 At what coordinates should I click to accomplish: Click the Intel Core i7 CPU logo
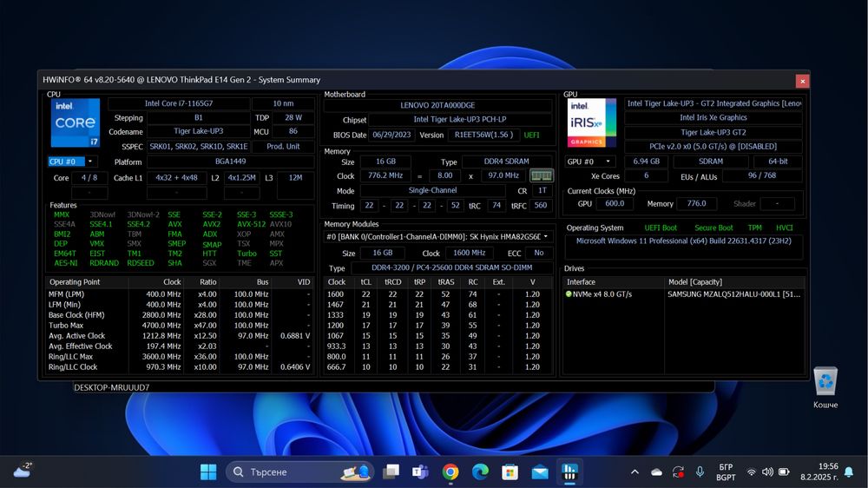click(76, 122)
